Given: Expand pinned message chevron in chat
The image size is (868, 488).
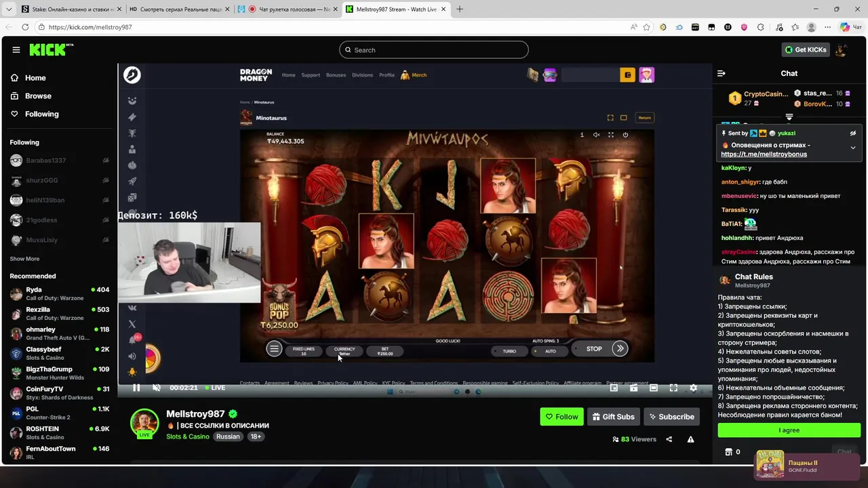Looking at the screenshot, I should (x=853, y=148).
